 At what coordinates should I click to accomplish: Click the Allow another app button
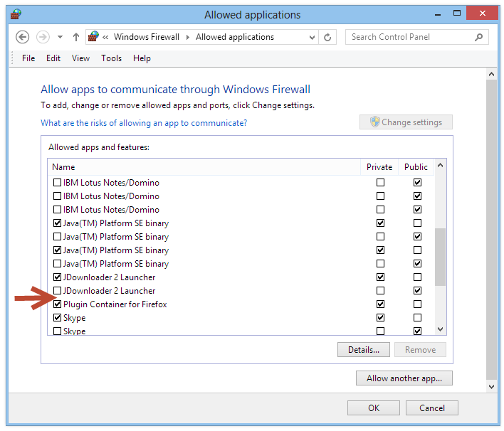404,378
